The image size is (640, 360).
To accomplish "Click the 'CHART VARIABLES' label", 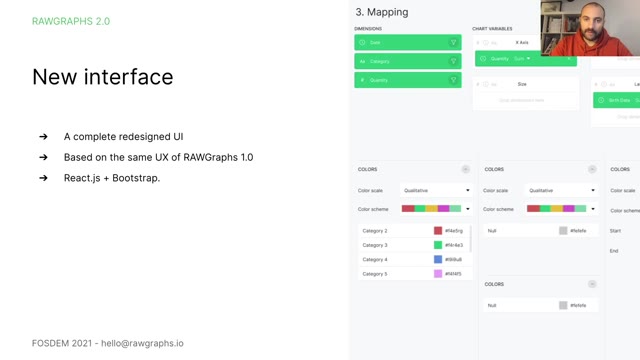I will 492,29.
